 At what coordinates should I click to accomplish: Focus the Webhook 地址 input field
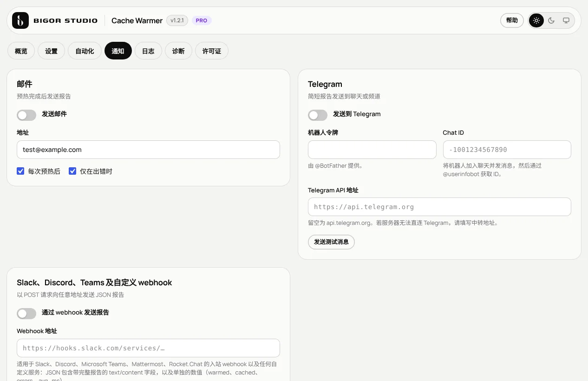coord(148,348)
